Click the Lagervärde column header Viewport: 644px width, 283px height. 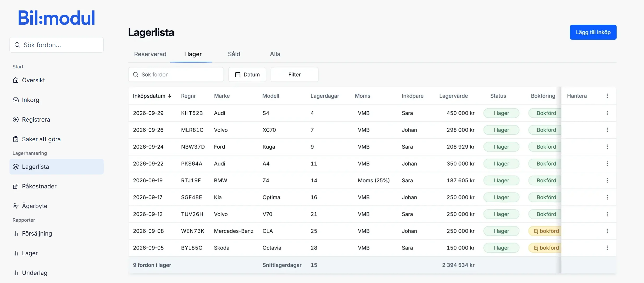tap(453, 96)
